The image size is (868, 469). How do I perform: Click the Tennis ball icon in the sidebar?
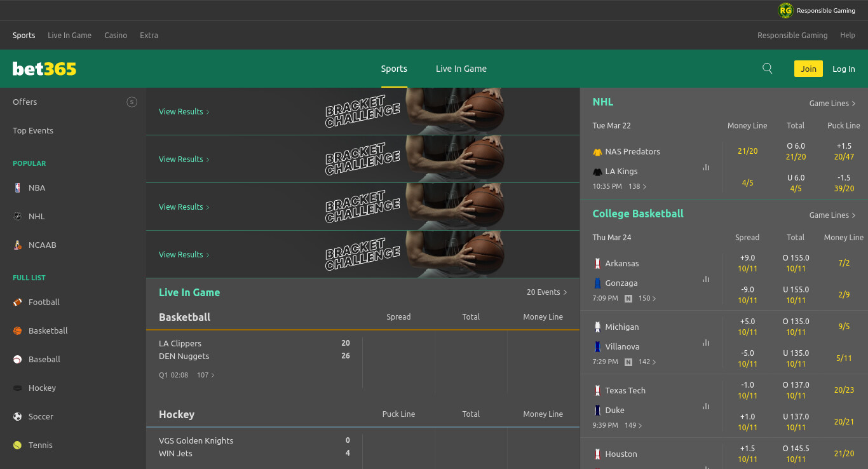pos(17,445)
